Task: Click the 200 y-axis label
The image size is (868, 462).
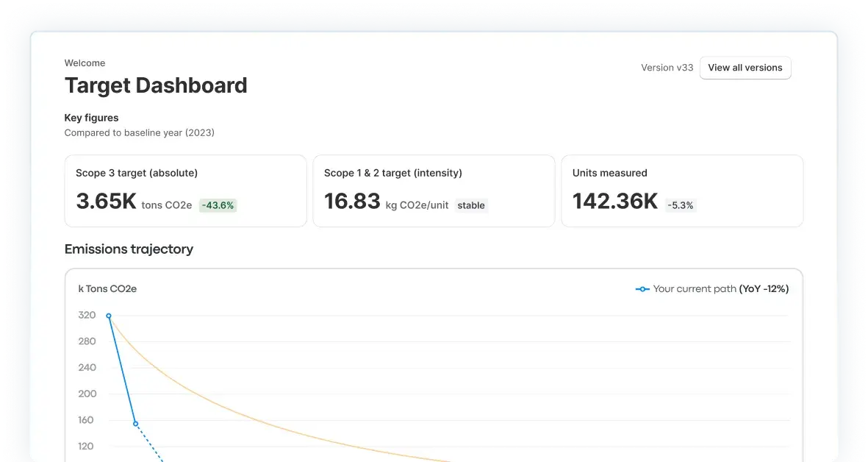Action: tap(87, 394)
